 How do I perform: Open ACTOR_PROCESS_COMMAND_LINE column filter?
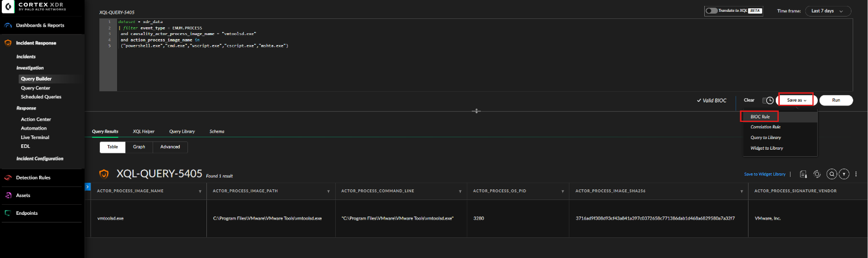click(x=461, y=192)
